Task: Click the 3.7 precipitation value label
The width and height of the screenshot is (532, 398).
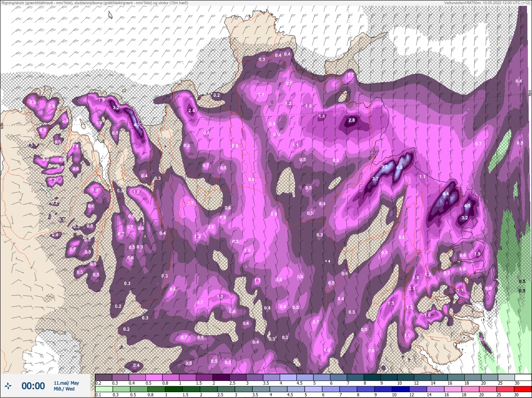Action: point(375,179)
